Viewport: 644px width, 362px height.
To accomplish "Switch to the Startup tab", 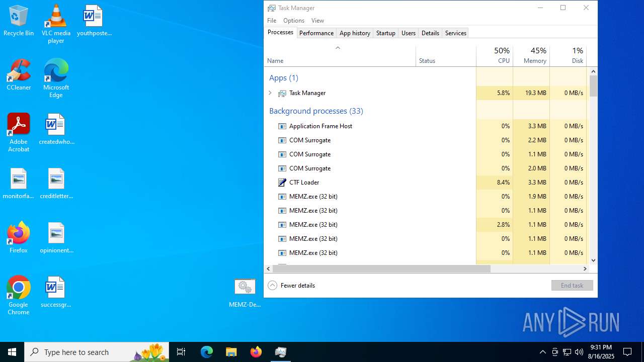I will click(x=386, y=33).
